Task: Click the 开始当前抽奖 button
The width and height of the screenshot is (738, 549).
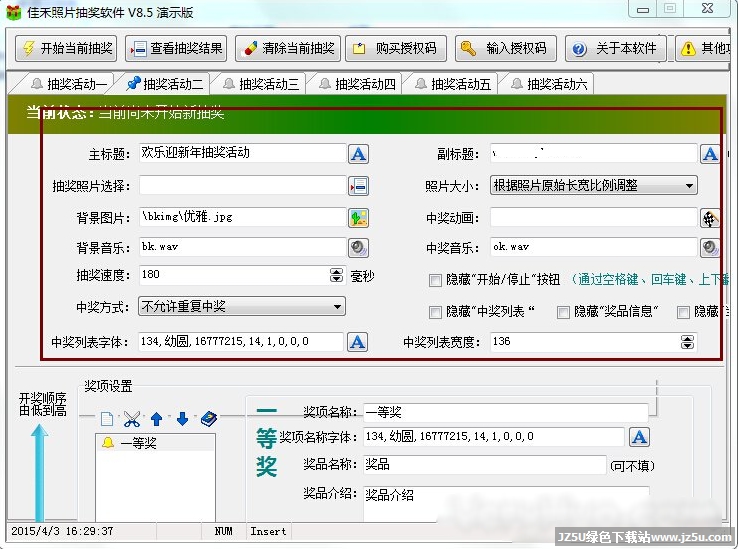Action: [x=67, y=48]
